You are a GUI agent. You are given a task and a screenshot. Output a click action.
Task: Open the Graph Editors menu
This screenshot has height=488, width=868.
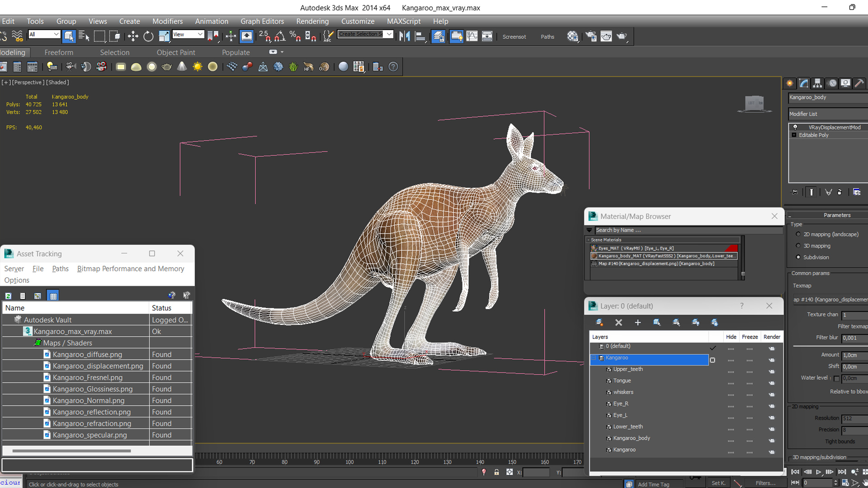[262, 21]
